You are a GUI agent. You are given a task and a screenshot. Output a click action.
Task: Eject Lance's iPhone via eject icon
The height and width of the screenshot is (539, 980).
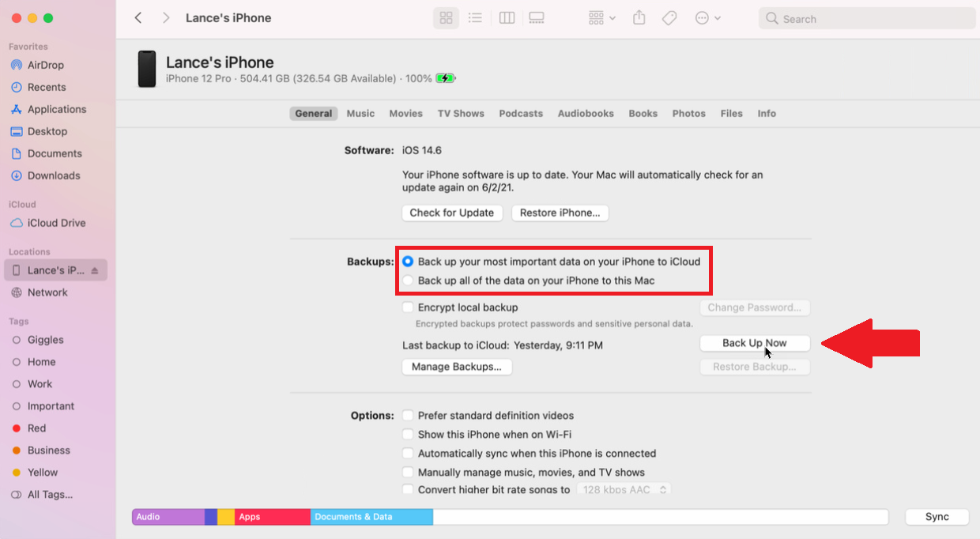tap(95, 270)
